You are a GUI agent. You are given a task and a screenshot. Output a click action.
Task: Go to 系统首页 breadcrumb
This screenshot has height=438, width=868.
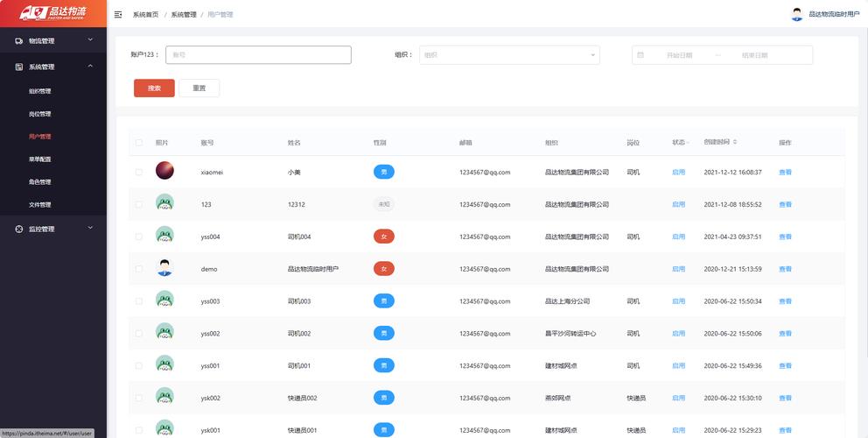click(x=145, y=14)
